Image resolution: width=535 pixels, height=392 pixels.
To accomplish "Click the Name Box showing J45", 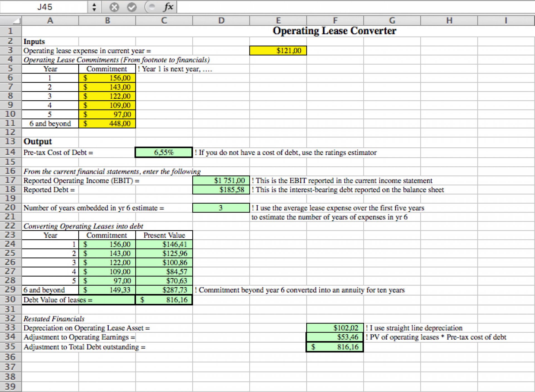I will (x=45, y=7).
